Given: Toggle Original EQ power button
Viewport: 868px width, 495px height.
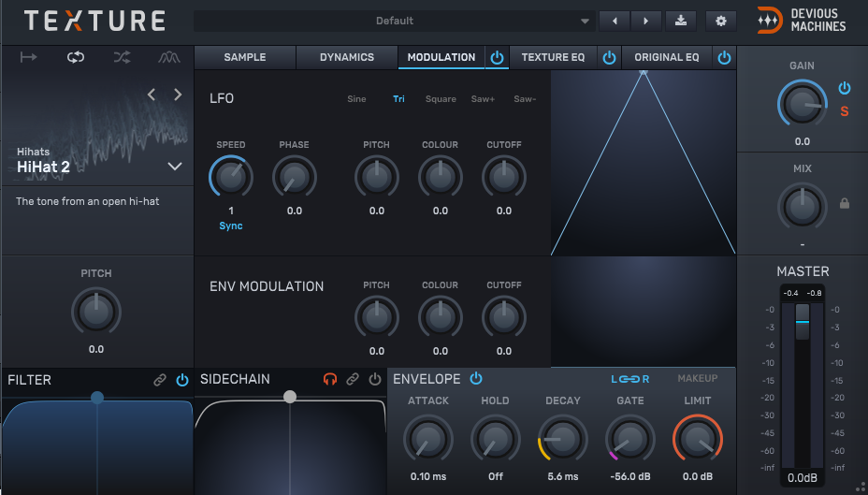Looking at the screenshot, I should [x=724, y=58].
